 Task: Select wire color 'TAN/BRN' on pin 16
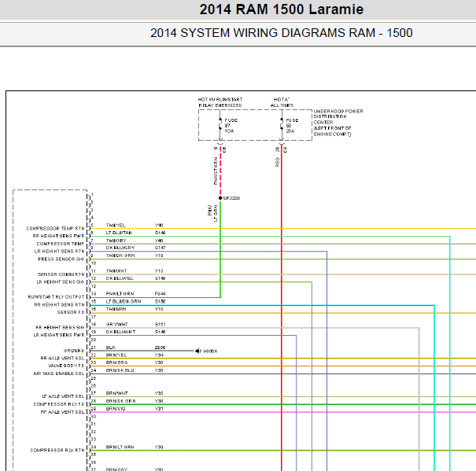click(116, 309)
